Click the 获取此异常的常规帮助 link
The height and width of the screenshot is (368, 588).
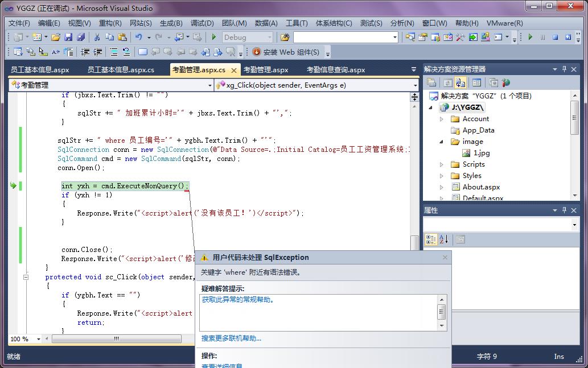(238, 300)
